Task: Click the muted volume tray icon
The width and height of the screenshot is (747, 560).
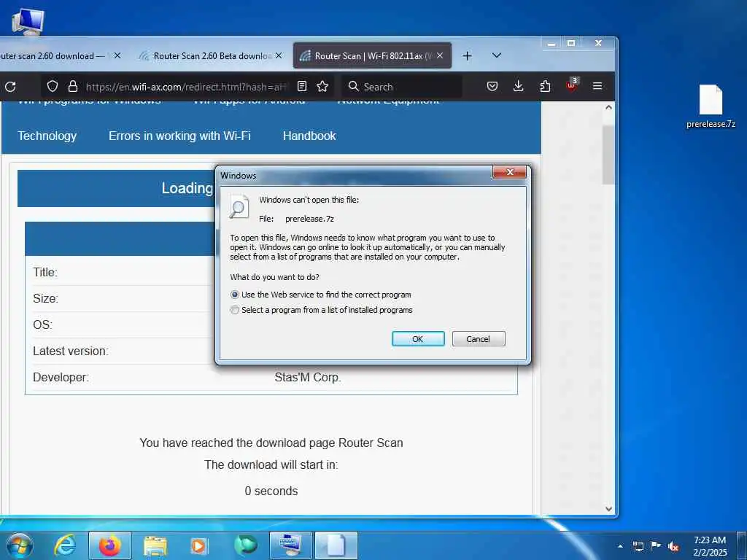Action: click(x=673, y=547)
